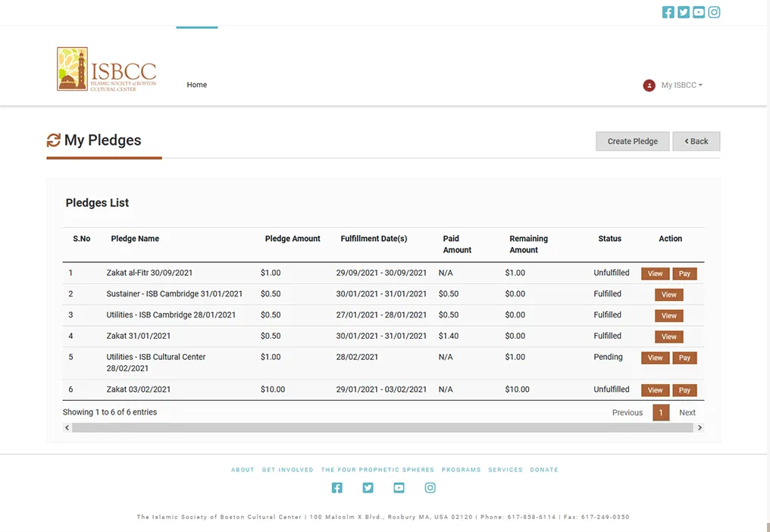Click the Create Pledge button

[x=633, y=142]
